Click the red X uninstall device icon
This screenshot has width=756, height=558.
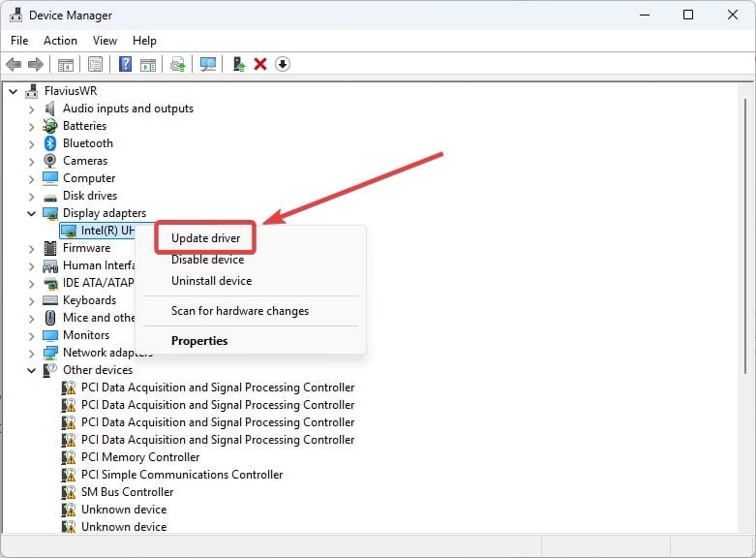point(260,64)
